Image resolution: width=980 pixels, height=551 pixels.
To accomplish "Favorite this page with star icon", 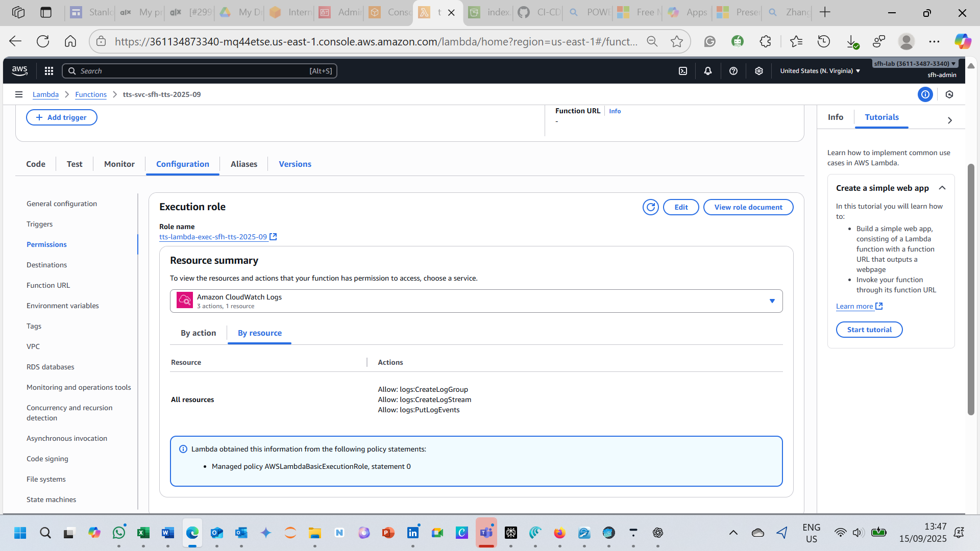I will click(x=677, y=41).
